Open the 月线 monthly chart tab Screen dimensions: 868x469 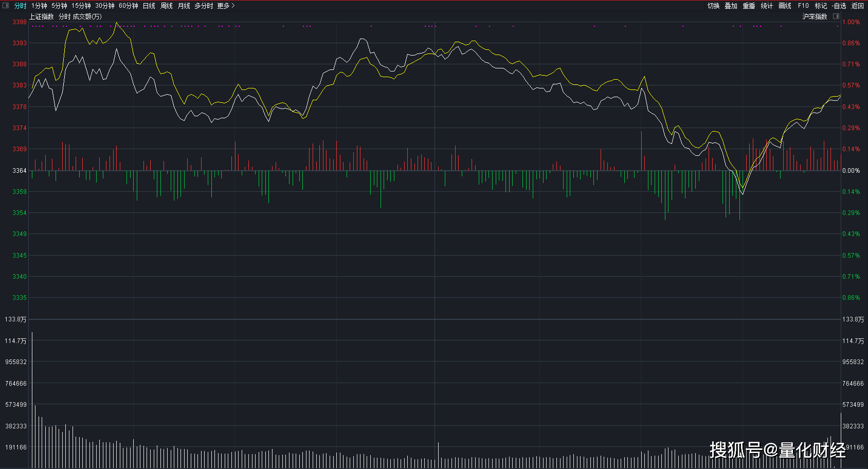[x=184, y=6]
